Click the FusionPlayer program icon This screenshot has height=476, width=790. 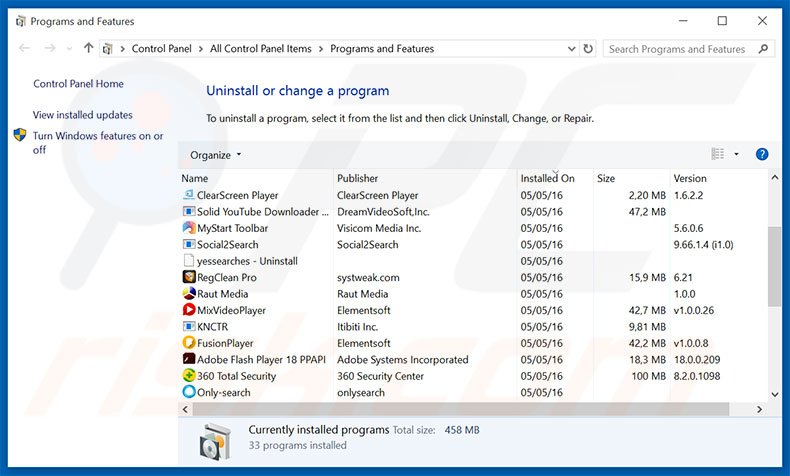(188, 343)
